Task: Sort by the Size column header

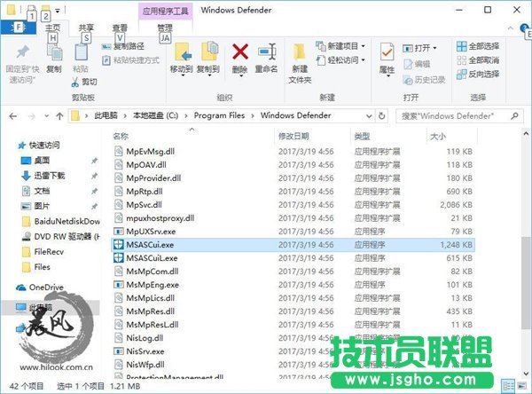Action: point(438,137)
